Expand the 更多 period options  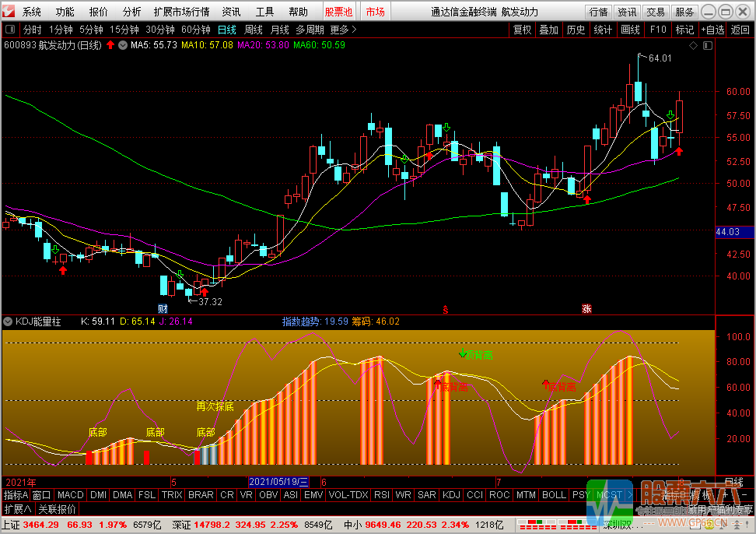point(343,30)
